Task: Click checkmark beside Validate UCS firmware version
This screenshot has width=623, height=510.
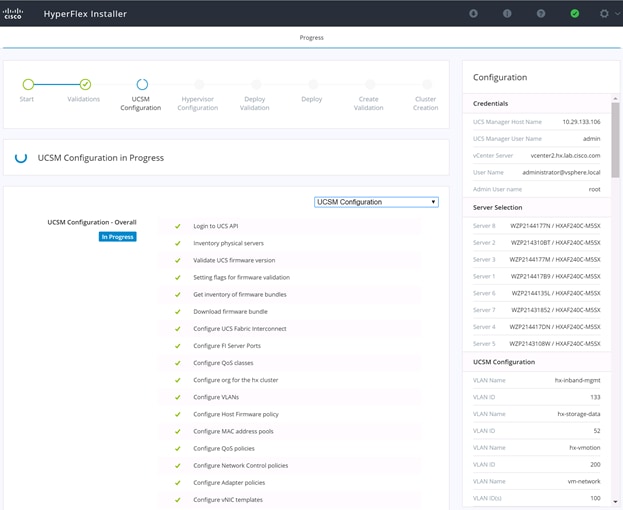Action: (178, 260)
